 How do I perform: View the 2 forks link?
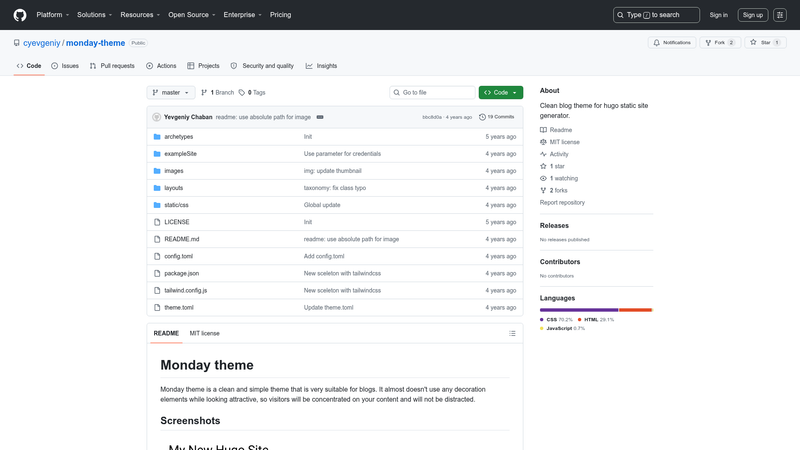[x=554, y=190]
